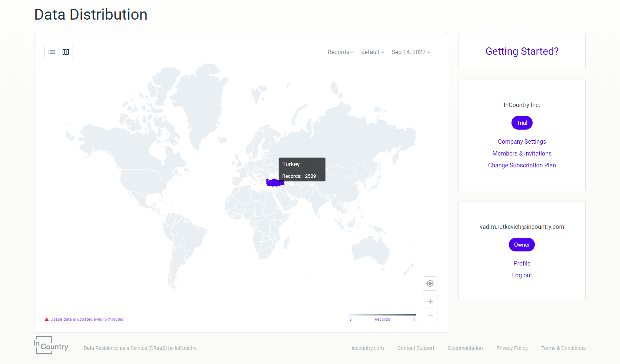Image resolution: width=620 pixels, height=364 pixels.
Task: Open the Records dropdown
Action: pyautogui.click(x=340, y=52)
